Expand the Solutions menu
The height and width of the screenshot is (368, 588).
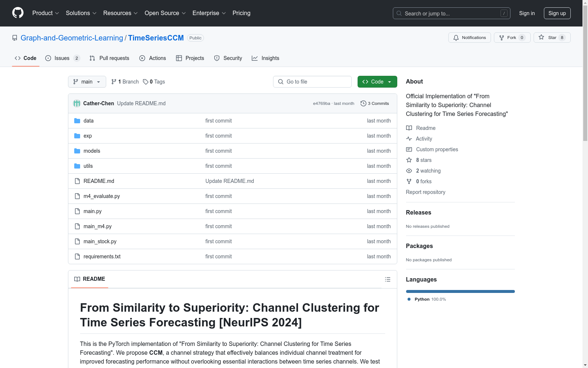pyautogui.click(x=81, y=13)
